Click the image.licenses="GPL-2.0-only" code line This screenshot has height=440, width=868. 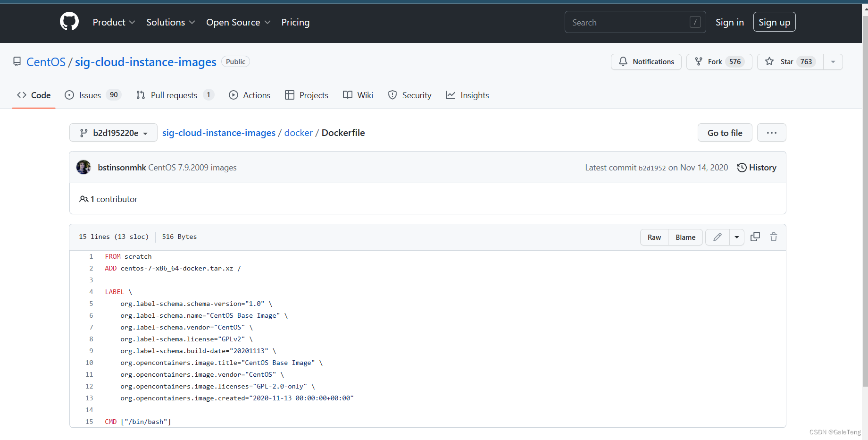tap(217, 386)
